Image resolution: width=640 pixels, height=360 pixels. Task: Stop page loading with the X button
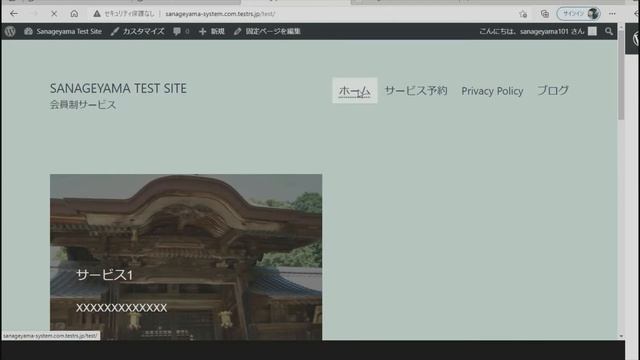pyautogui.click(x=54, y=13)
